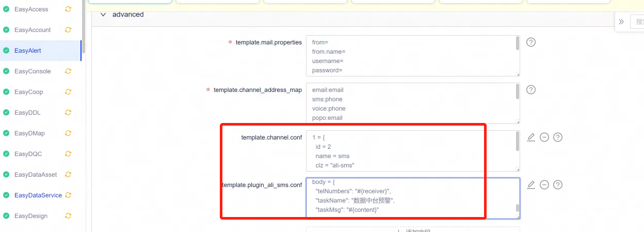
Task: Click the template.channel.conf text area scrollbar
Action: click(x=518, y=142)
